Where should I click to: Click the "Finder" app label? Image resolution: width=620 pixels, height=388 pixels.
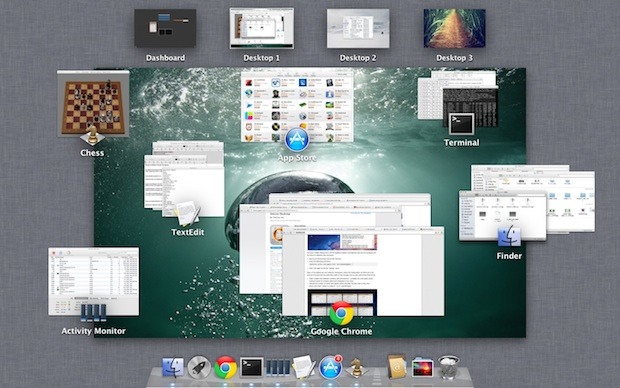(x=509, y=256)
